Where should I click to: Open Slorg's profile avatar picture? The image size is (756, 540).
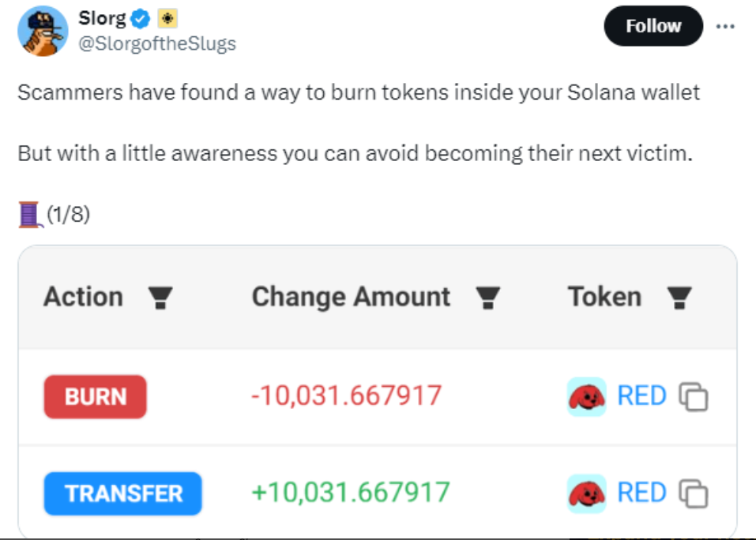pyautogui.click(x=43, y=31)
